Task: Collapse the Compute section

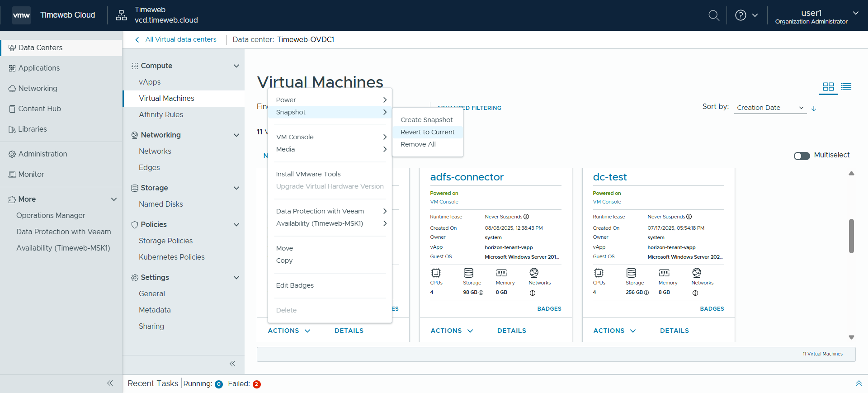Action: tap(236, 66)
